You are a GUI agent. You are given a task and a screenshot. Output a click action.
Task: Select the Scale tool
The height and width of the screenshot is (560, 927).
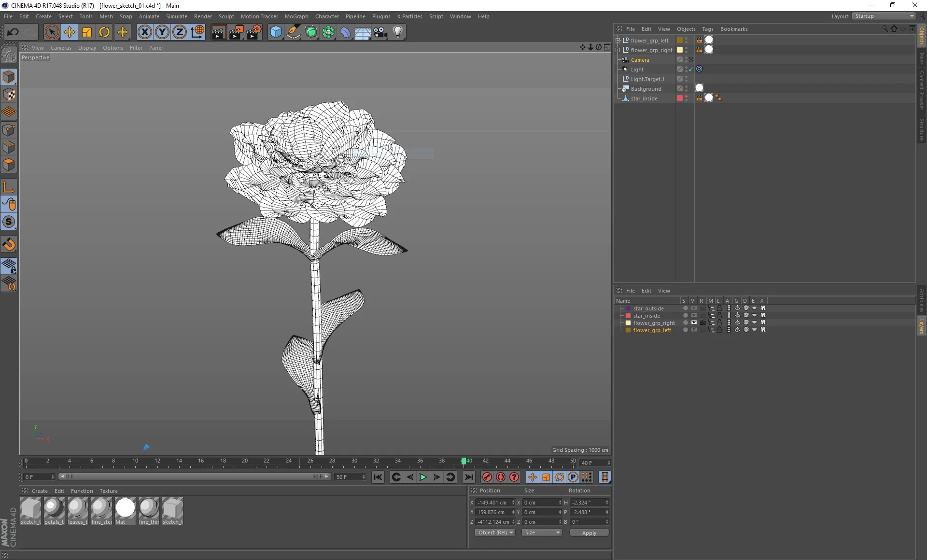coord(87,32)
